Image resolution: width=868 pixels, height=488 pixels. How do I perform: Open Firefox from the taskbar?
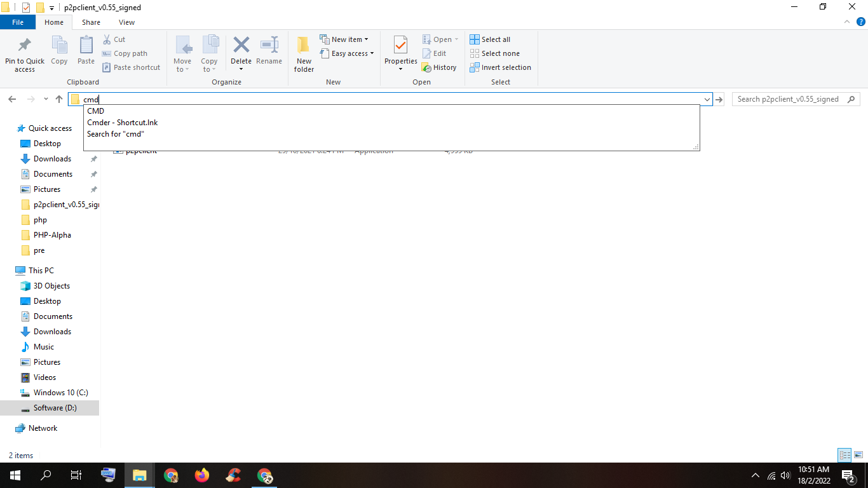click(202, 475)
